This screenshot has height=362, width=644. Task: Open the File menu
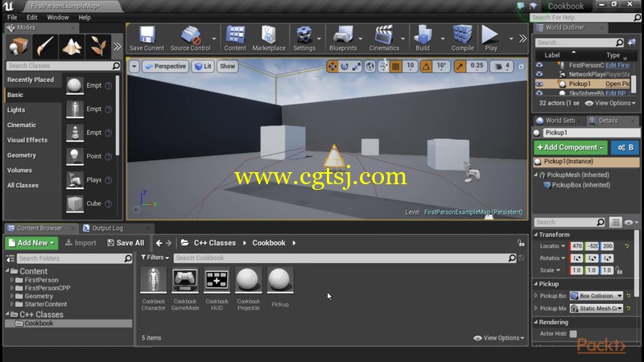pyautogui.click(x=12, y=17)
